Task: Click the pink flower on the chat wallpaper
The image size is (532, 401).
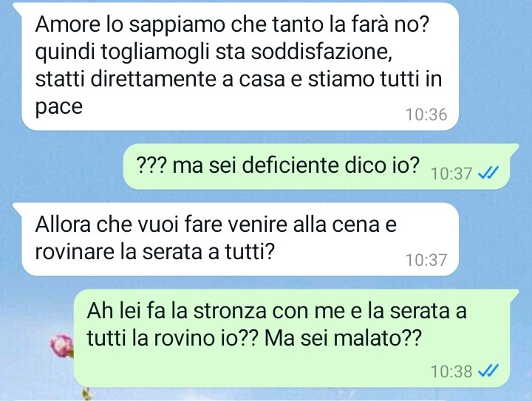Action: pyautogui.click(x=62, y=346)
